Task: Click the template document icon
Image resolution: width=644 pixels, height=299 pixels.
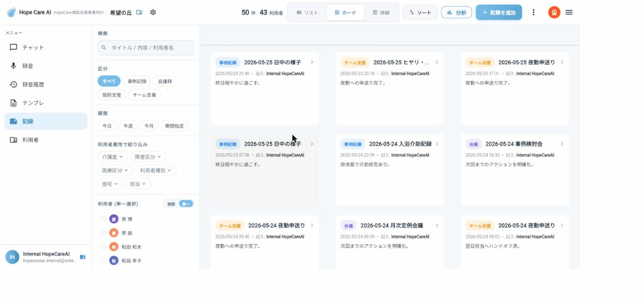Action: [14, 103]
